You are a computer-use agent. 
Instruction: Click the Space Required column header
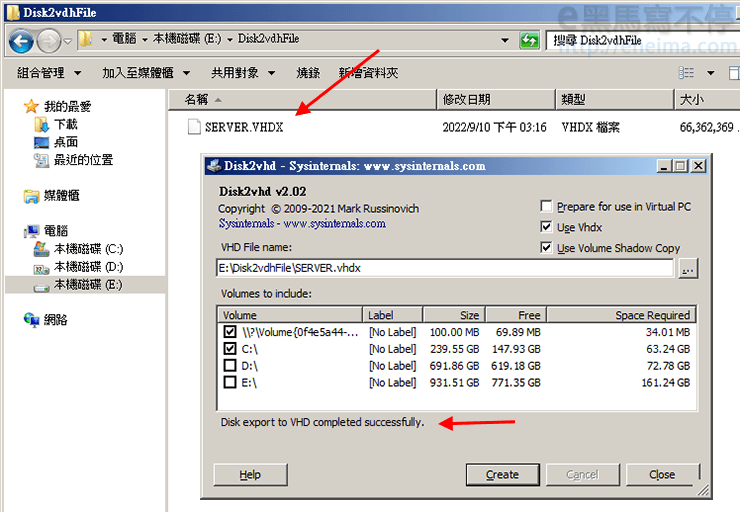[622, 315]
